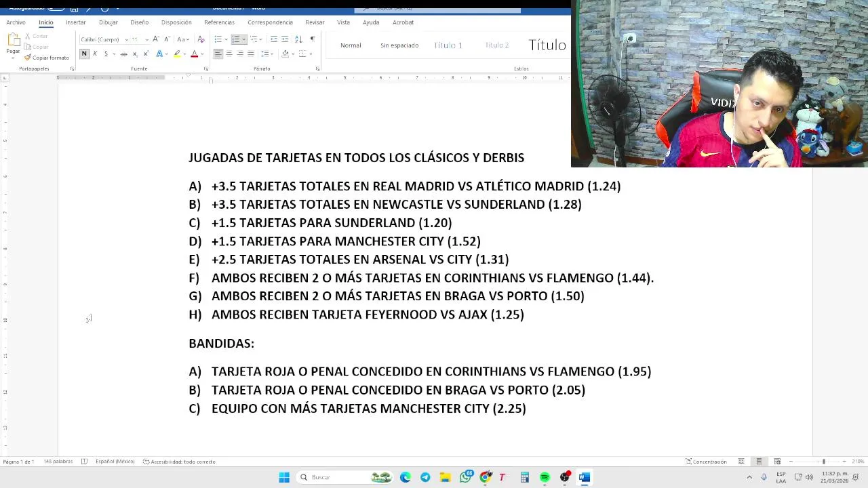Open File Explorer from taskbar

[446, 477]
